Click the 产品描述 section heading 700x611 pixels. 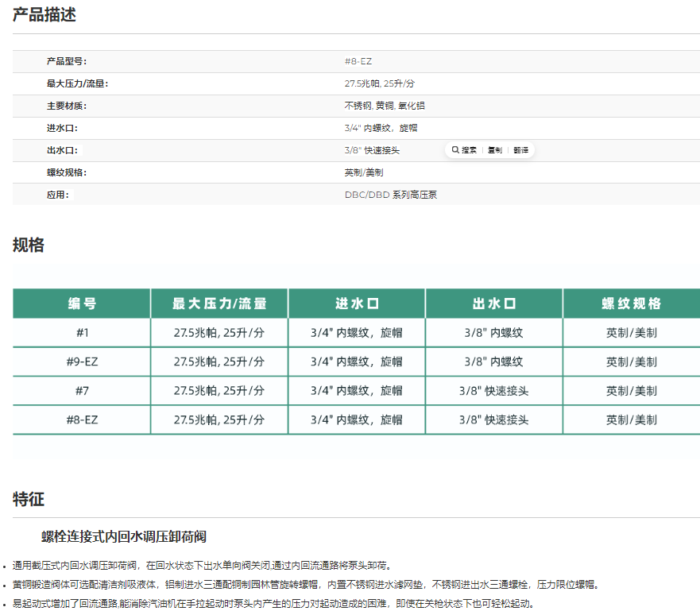44,14
